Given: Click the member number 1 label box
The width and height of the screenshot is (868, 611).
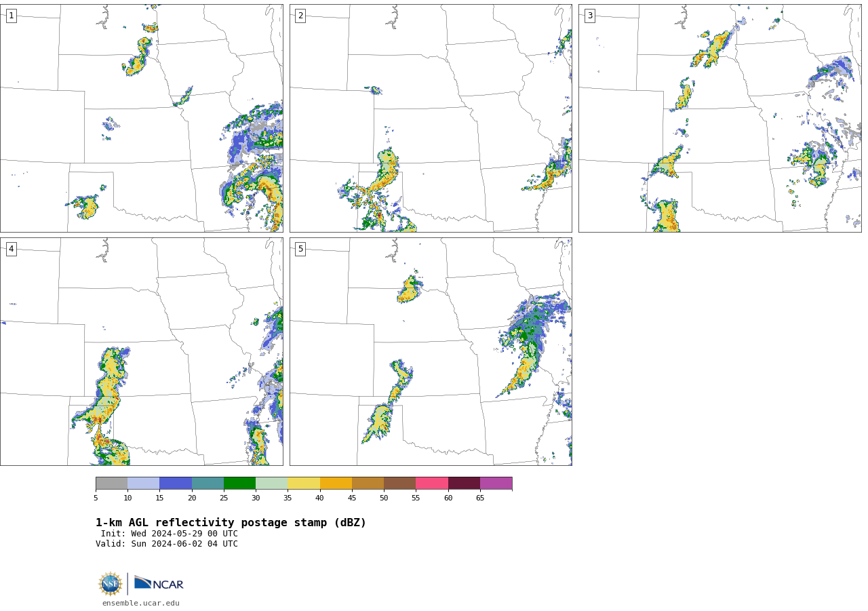Looking at the screenshot, I should (x=11, y=16).
